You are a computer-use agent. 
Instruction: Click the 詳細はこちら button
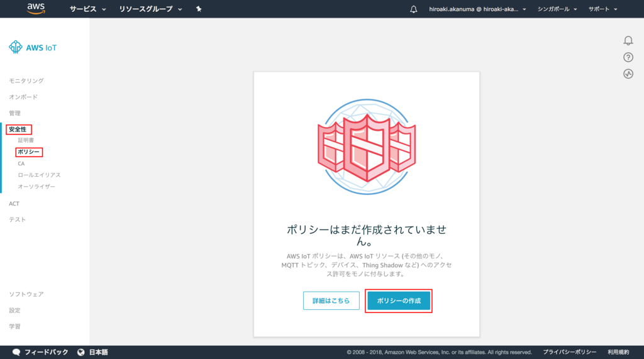tap(331, 301)
